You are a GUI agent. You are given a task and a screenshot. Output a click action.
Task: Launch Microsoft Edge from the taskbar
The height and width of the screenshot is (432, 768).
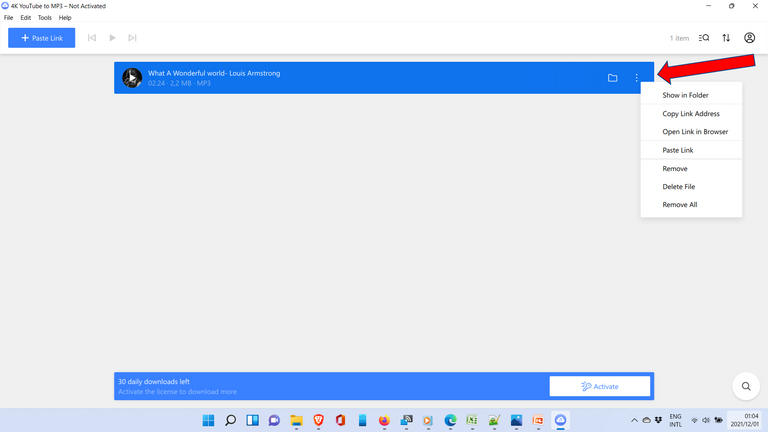(x=450, y=420)
